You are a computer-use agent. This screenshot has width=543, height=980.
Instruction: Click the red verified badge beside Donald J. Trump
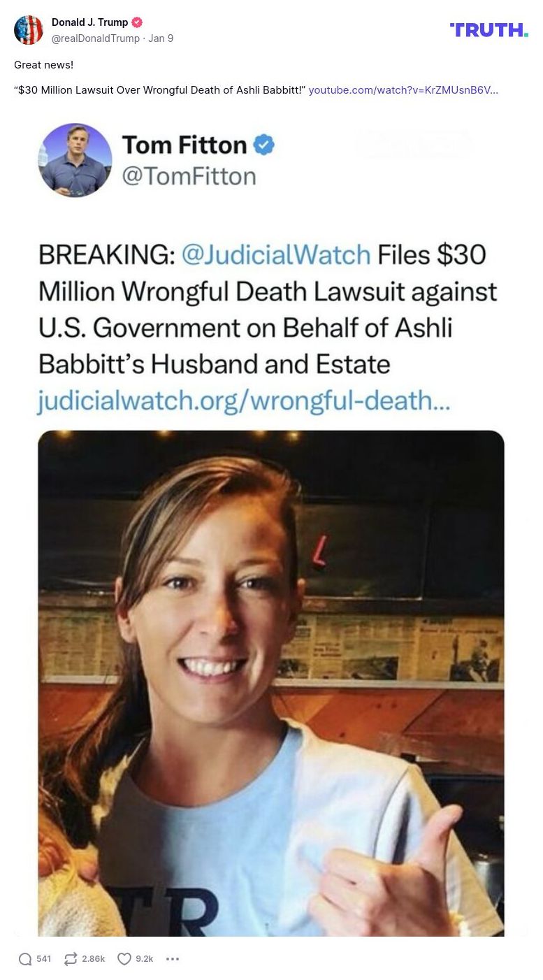pos(137,22)
